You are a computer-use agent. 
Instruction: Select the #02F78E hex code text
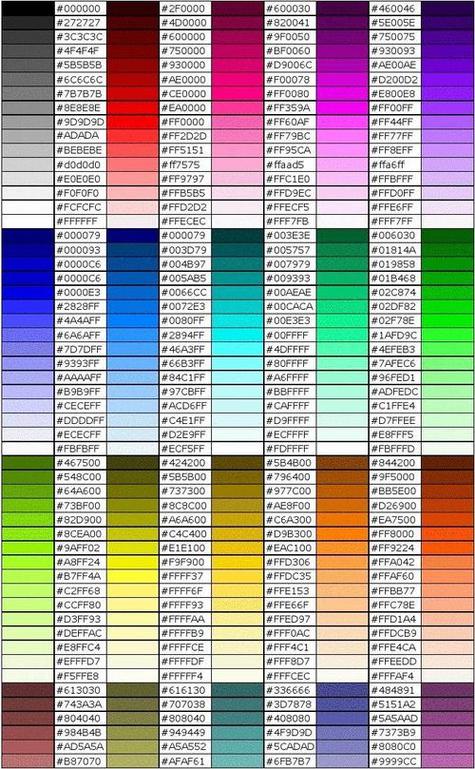pos(393,321)
